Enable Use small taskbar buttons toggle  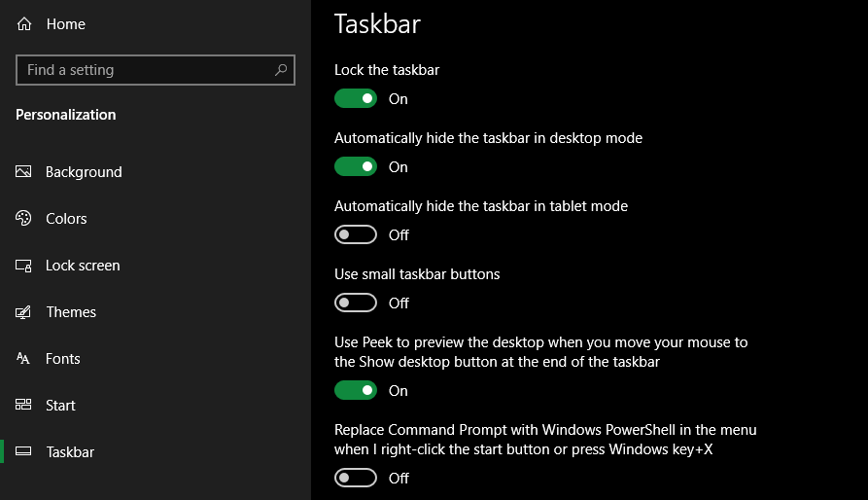356,303
